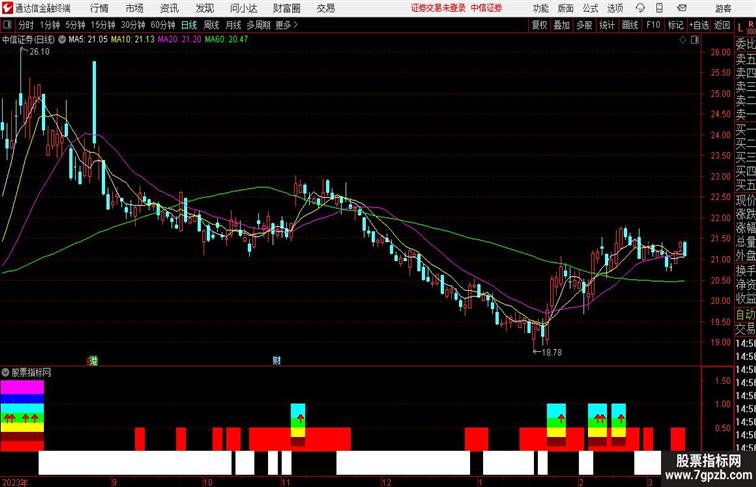
Task: Click the 多股 toolbar button
Action: click(584, 25)
